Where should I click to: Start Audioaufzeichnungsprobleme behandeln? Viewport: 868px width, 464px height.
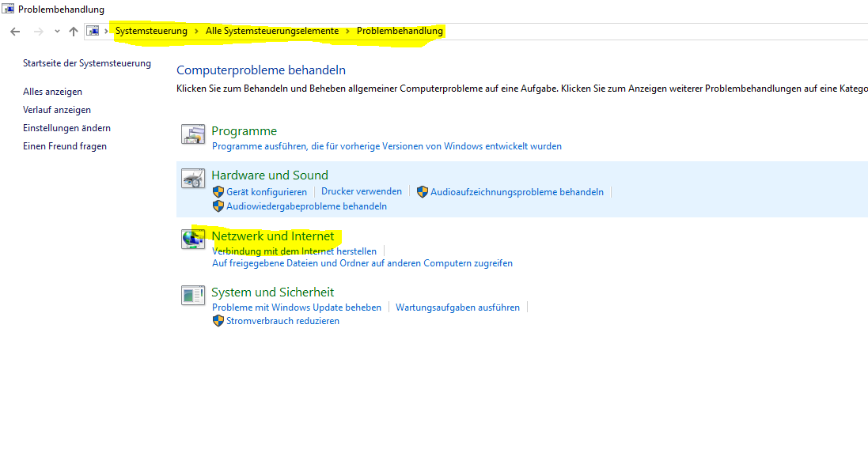point(517,192)
